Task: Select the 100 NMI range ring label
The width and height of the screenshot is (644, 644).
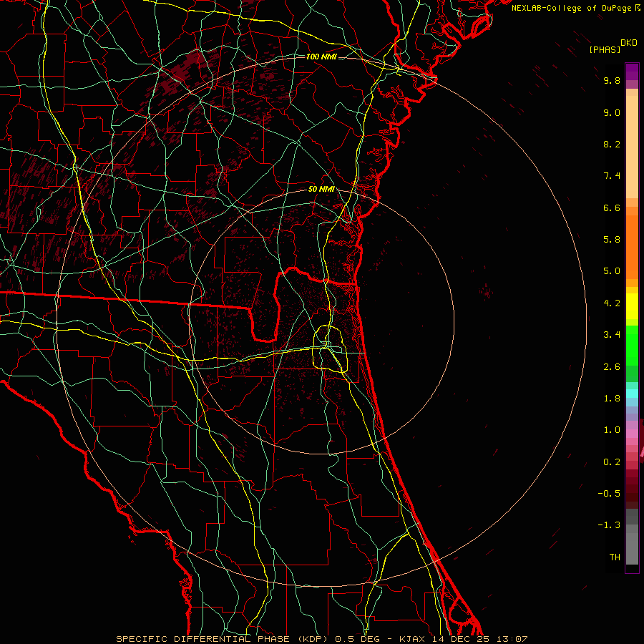Action: click(321, 57)
